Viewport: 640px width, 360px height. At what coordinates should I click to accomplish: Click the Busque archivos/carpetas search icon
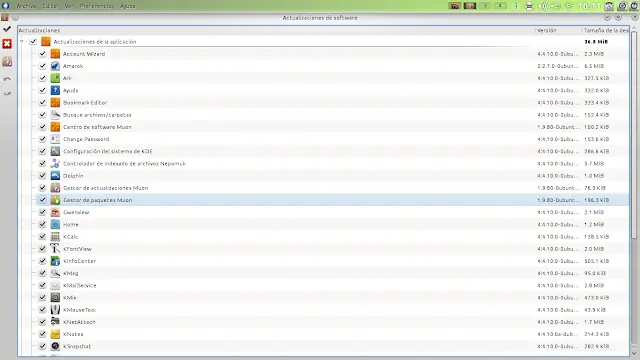[55, 115]
